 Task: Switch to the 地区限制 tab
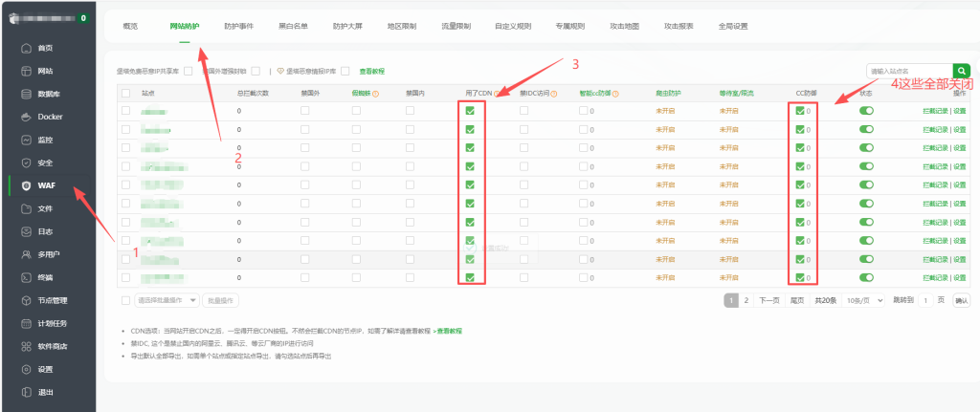[x=402, y=26]
